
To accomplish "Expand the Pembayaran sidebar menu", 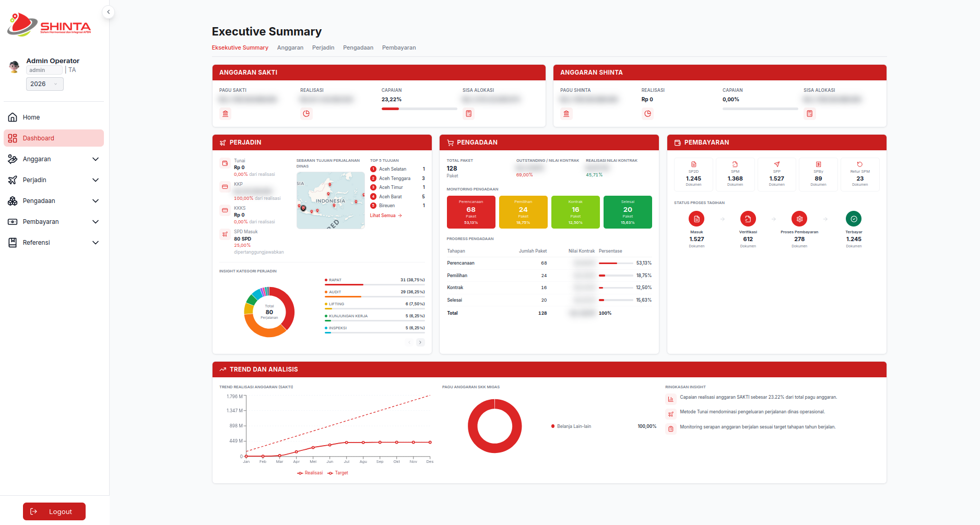I will point(54,222).
